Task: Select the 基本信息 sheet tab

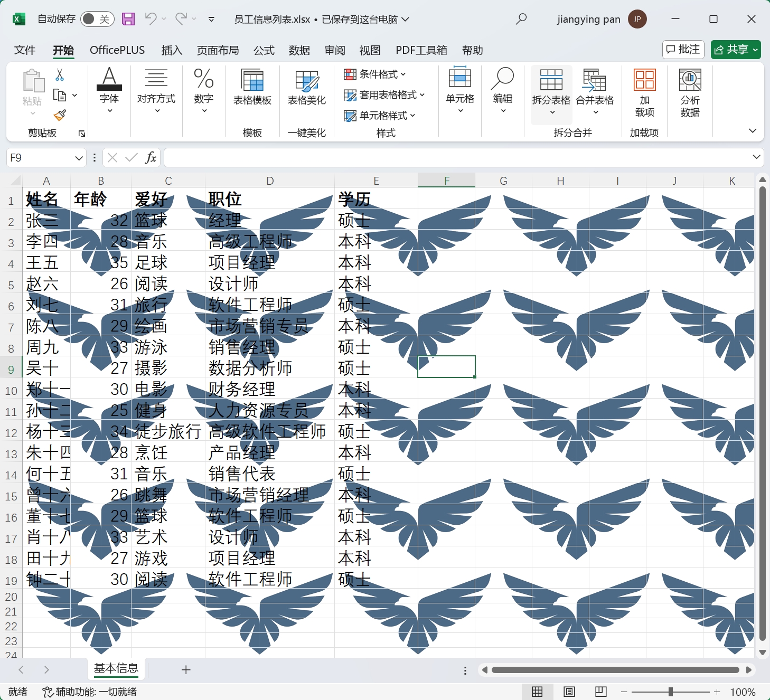Action: coord(116,669)
